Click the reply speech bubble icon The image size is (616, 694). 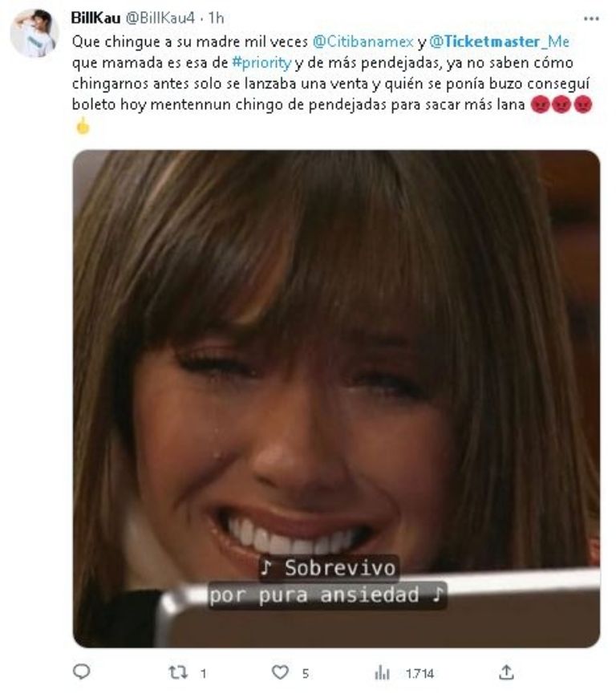click(82, 672)
